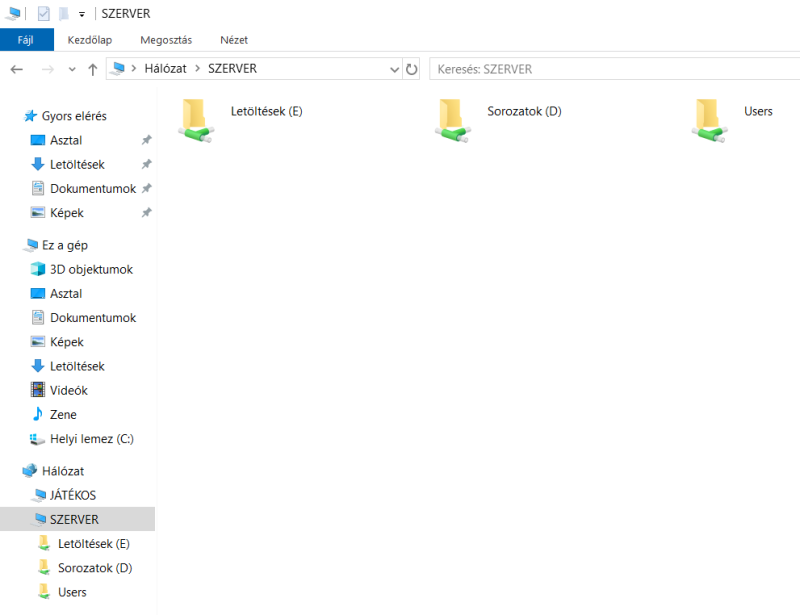Select the JÁTÉKOS network computer
The width and height of the screenshot is (800, 615).
click(72, 495)
